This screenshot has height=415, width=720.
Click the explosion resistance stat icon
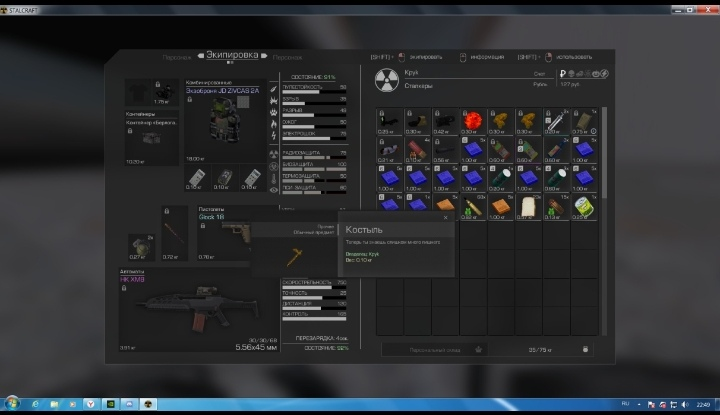coord(274,101)
